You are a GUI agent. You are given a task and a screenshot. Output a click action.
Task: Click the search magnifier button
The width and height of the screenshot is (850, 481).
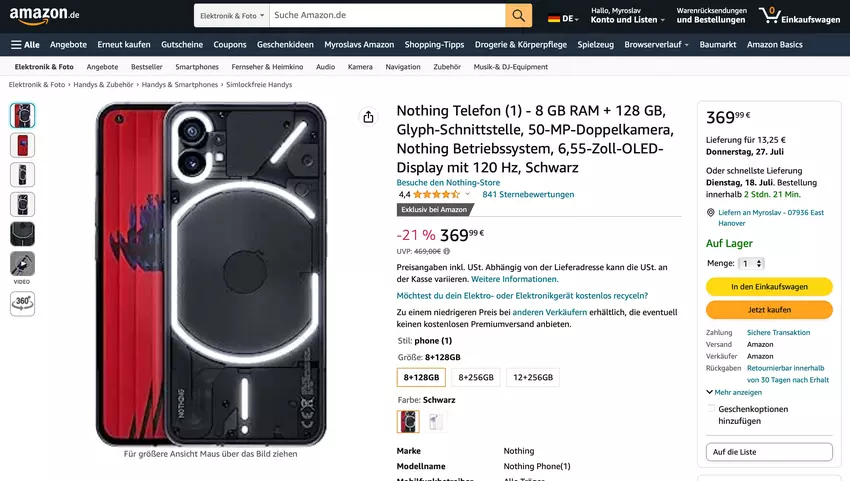click(x=518, y=16)
